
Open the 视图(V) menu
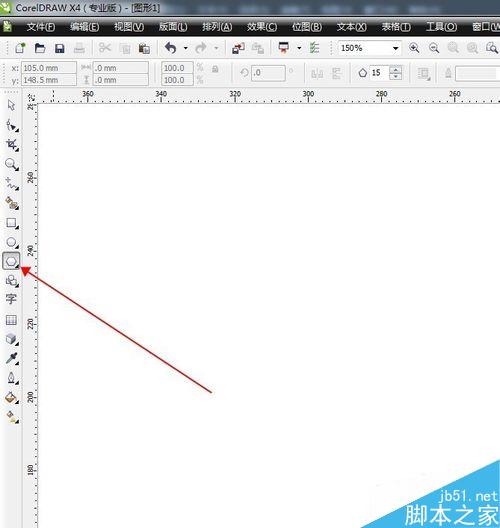pos(129,27)
